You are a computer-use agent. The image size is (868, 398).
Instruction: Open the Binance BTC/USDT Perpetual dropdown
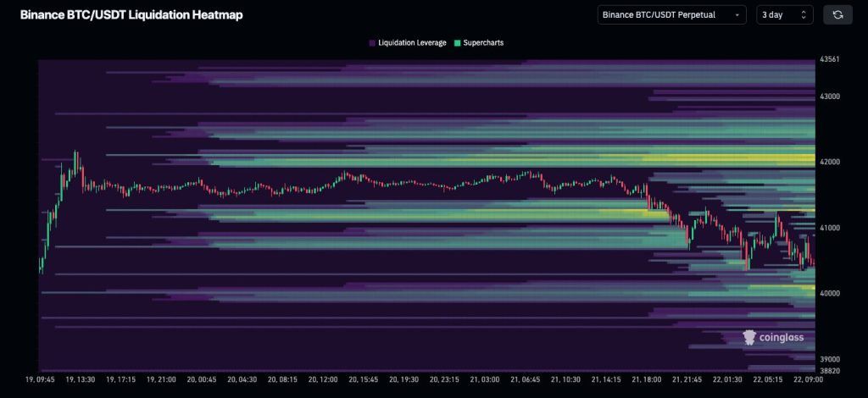tap(671, 14)
